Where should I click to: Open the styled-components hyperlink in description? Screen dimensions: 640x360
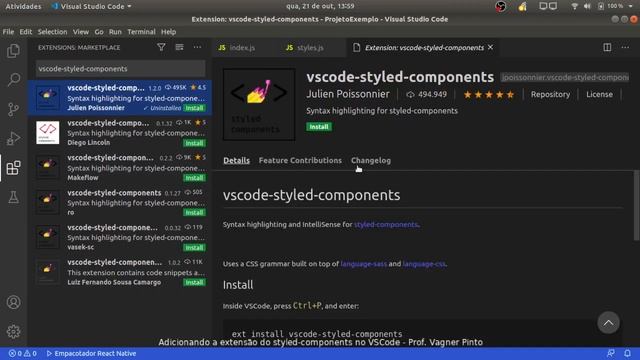[386, 224]
